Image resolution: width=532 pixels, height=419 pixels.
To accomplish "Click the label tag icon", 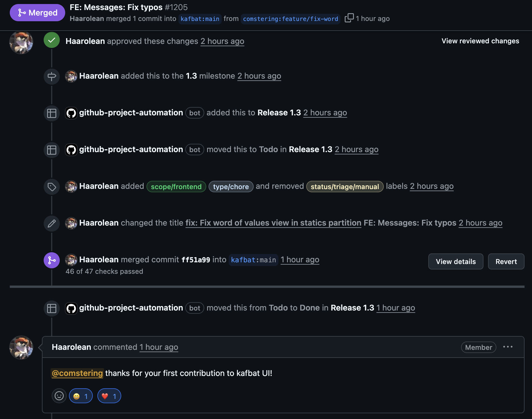I will 52,187.
